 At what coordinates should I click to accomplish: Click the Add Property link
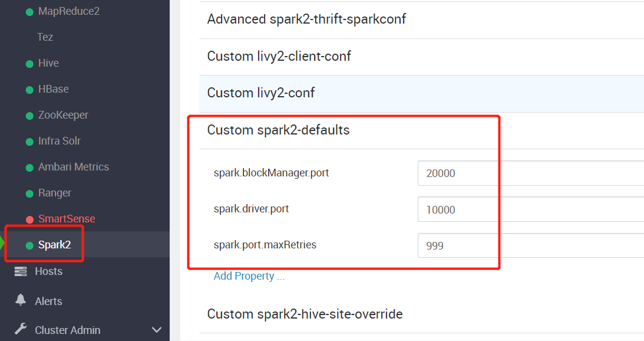[x=249, y=276]
